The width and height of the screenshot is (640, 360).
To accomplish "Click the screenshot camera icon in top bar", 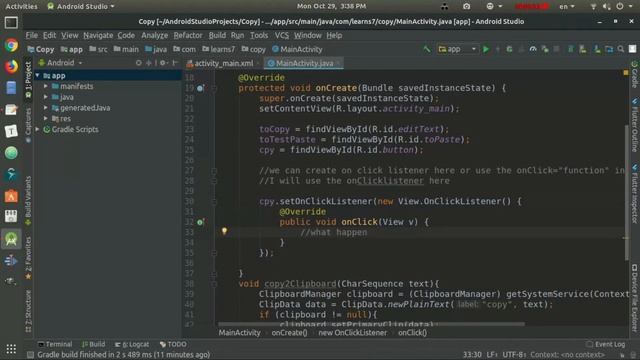I will [467, 7].
